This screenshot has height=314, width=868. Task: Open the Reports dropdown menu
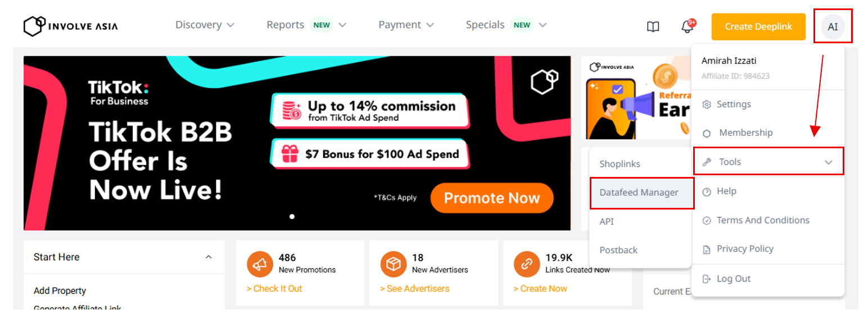click(306, 25)
